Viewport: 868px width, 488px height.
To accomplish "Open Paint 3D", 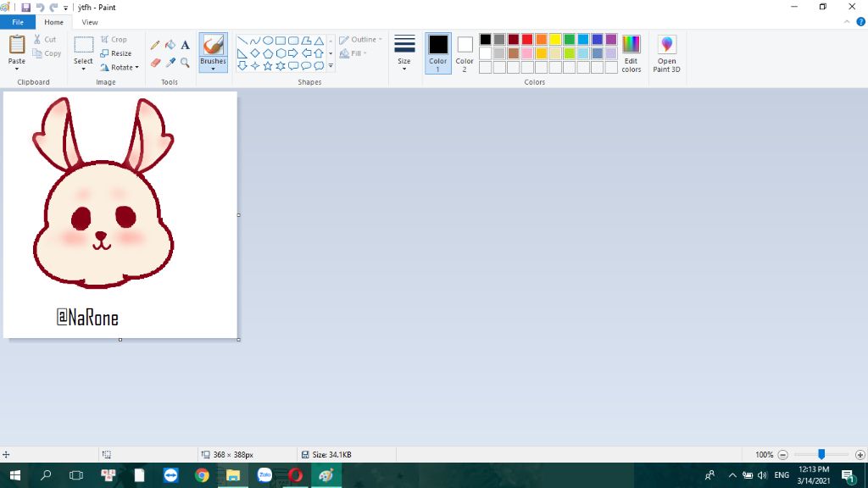I will [666, 53].
